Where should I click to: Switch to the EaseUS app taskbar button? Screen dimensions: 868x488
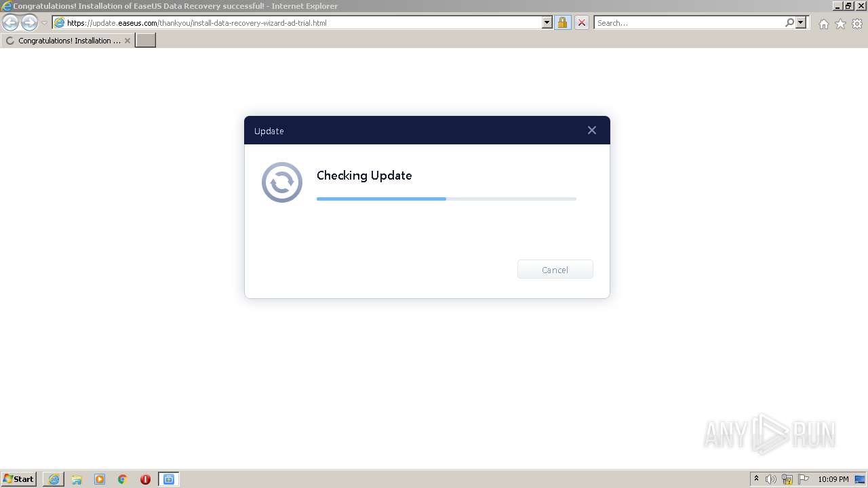click(168, 479)
